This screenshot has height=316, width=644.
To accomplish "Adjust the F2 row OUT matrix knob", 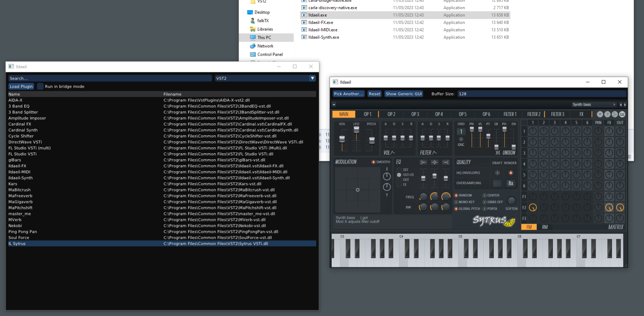I will pyautogui.click(x=620, y=207).
